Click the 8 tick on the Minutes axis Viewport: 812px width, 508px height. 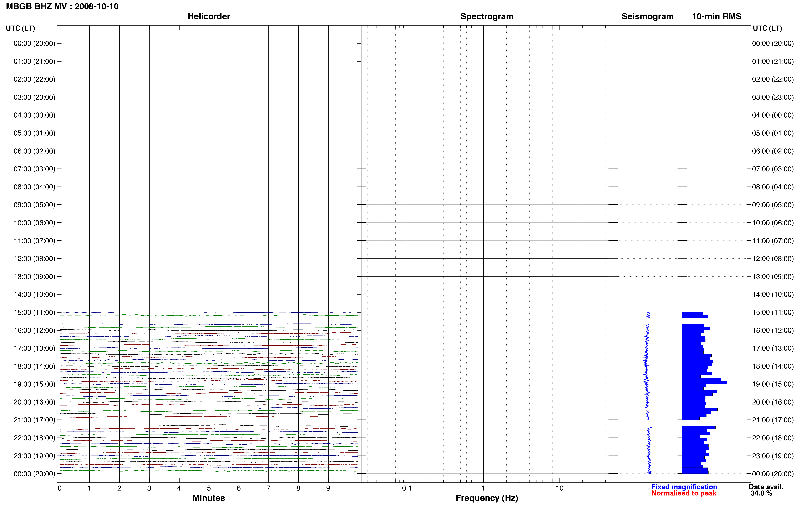pos(298,488)
